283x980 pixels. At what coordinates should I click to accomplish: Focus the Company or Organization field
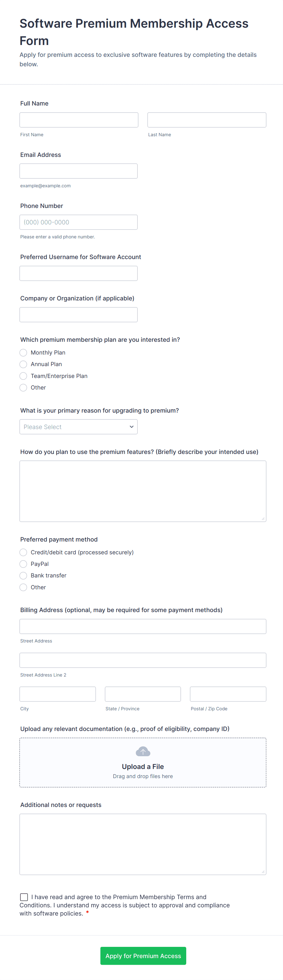coord(79,314)
